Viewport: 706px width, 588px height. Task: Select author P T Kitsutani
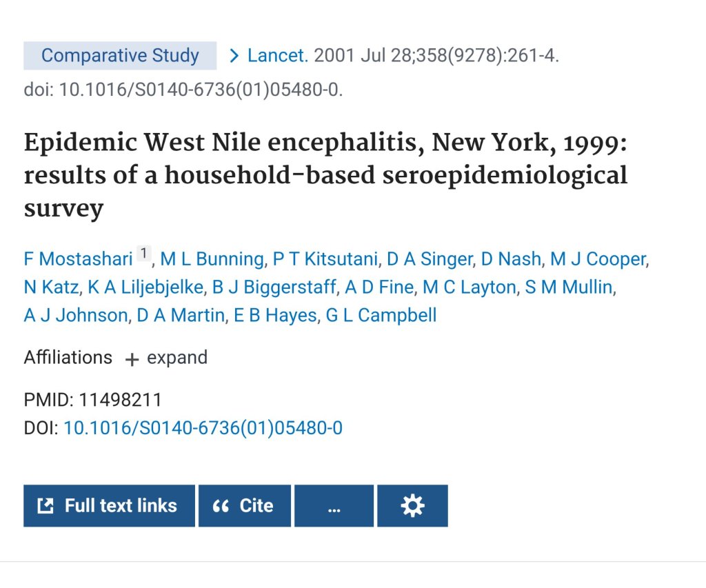pyautogui.click(x=325, y=259)
